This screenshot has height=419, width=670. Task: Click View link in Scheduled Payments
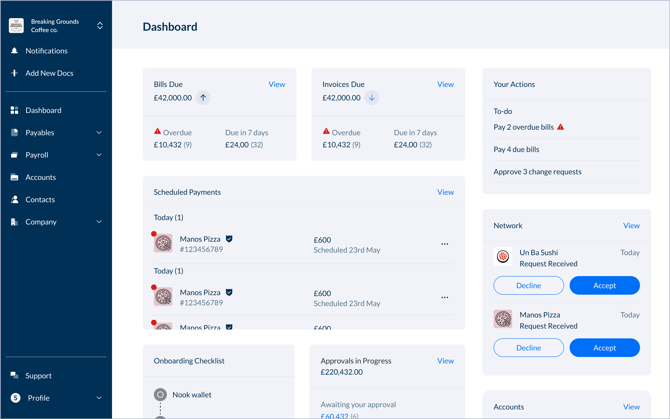[x=445, y=192]
